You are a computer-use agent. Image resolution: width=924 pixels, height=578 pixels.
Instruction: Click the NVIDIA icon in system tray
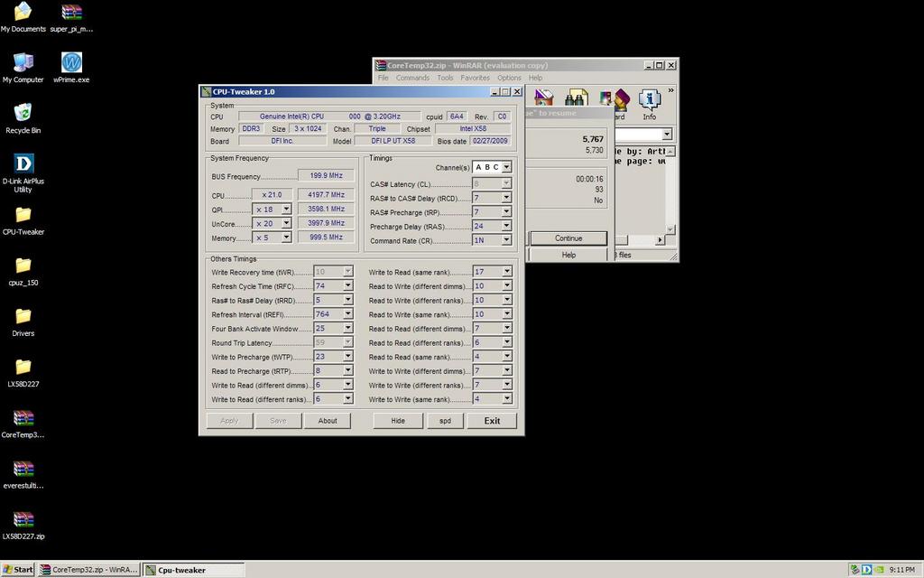click(879, 569)
